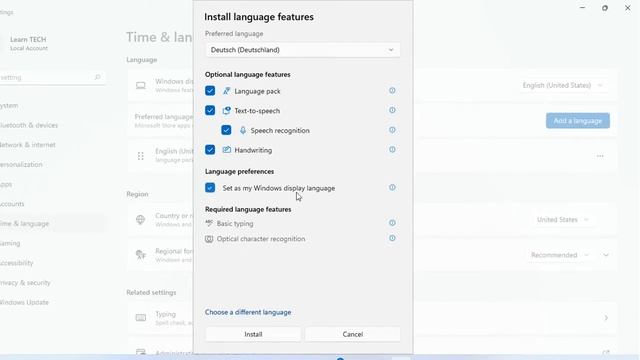Click the info icon for Language pack

pos(392,91)
